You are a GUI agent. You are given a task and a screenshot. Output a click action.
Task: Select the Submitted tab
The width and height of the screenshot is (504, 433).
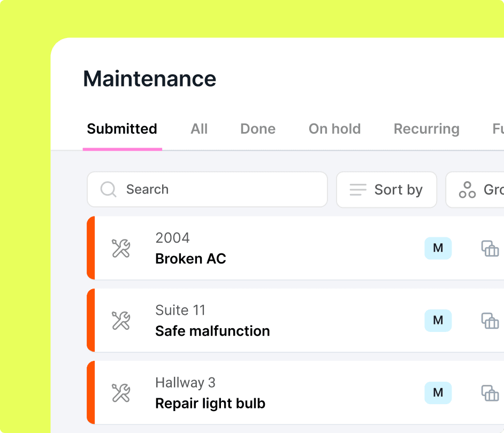click(122, 129)
